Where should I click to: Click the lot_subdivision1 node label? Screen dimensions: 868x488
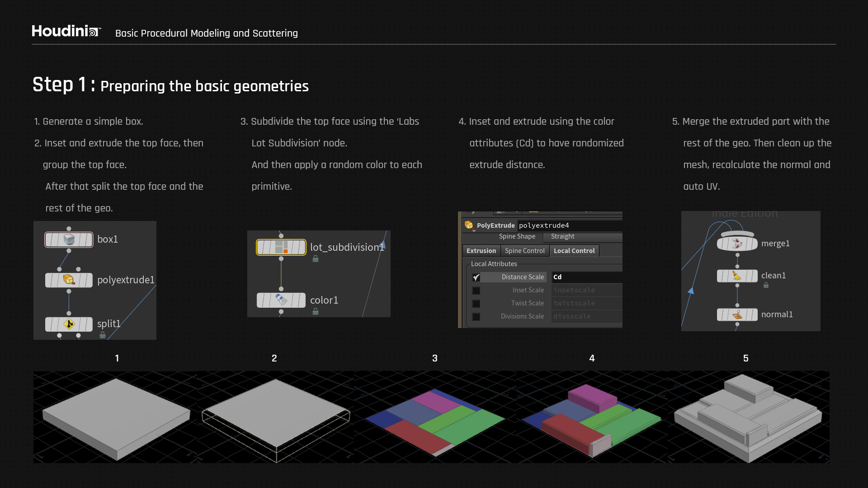coord(347,247)
